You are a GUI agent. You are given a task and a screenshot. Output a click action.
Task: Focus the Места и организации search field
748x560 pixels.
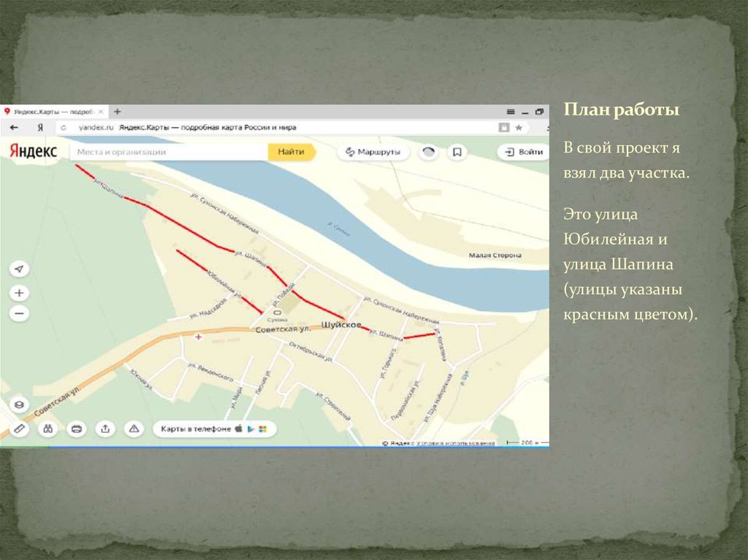168,152
